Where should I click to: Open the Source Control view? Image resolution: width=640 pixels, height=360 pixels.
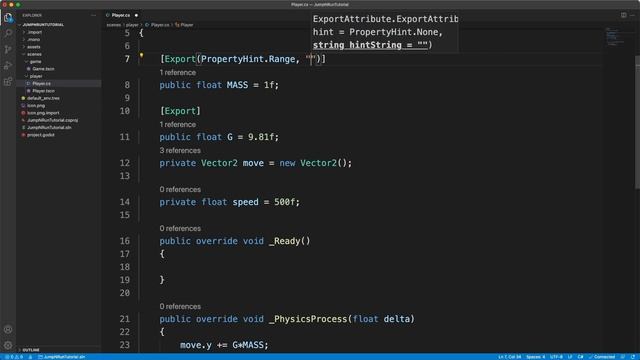tap(8, 49)
